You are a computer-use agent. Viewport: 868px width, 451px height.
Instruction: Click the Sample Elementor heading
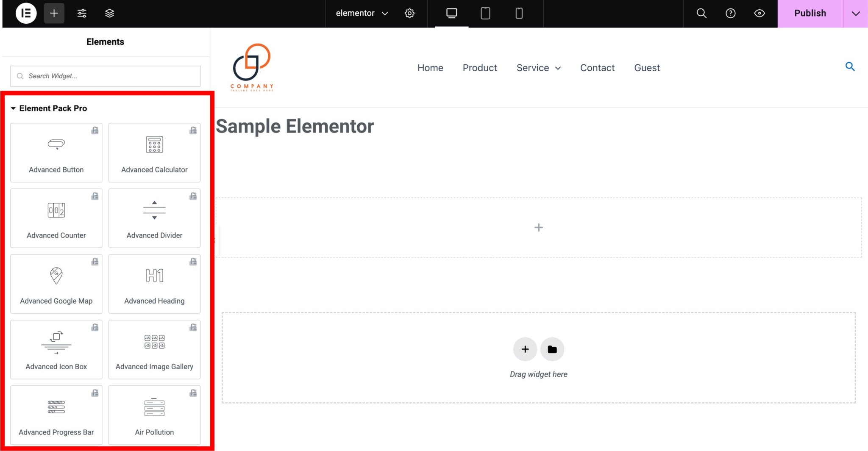click(295, 126)
